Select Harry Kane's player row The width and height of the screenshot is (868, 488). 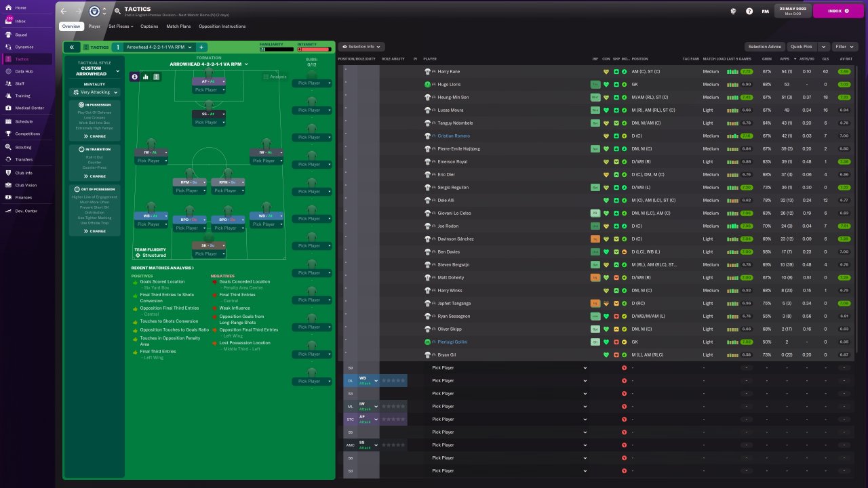[x=597, y=71]
